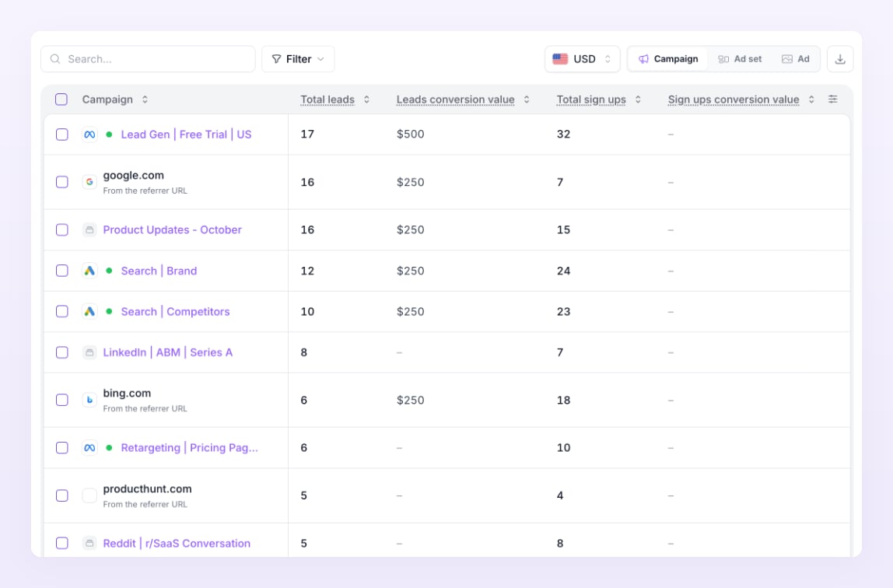Click the download export icon
Screen dimensions: 893x588
(840, 59)
